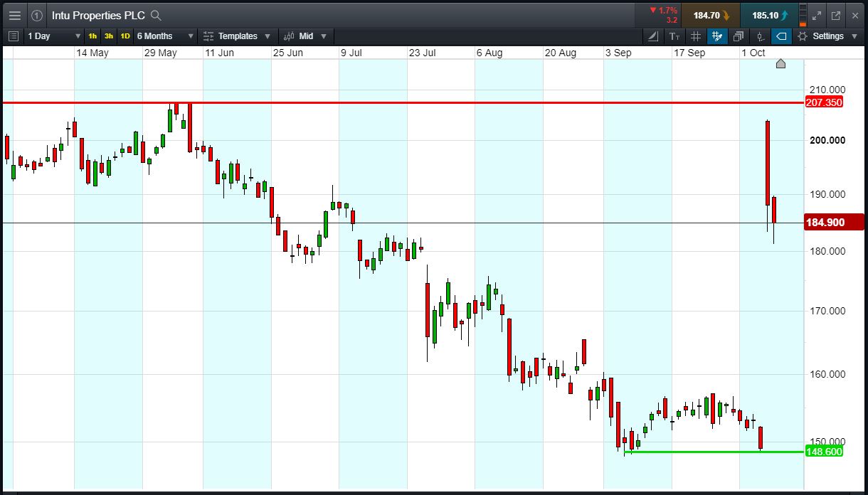The height and width of the screenshot is (495, 868).
Task: Open the Mid price type dropdown
Action: 306,36
